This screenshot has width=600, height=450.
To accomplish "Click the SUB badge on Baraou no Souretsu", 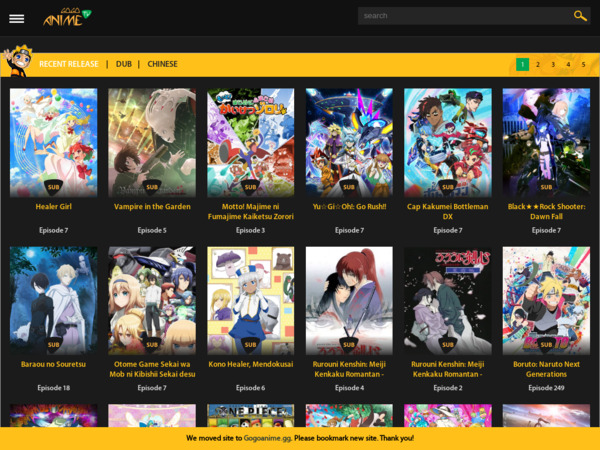I will (x=54, y=345).
